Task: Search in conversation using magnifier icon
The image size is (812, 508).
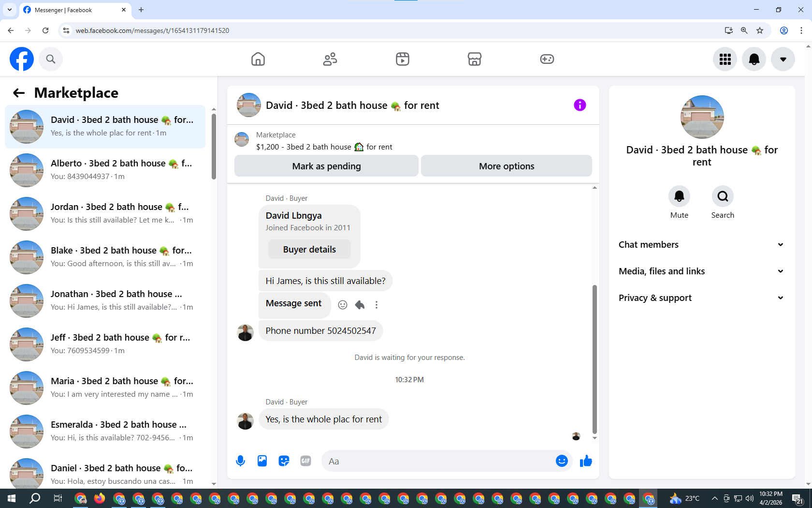Action: coord(723,196)
